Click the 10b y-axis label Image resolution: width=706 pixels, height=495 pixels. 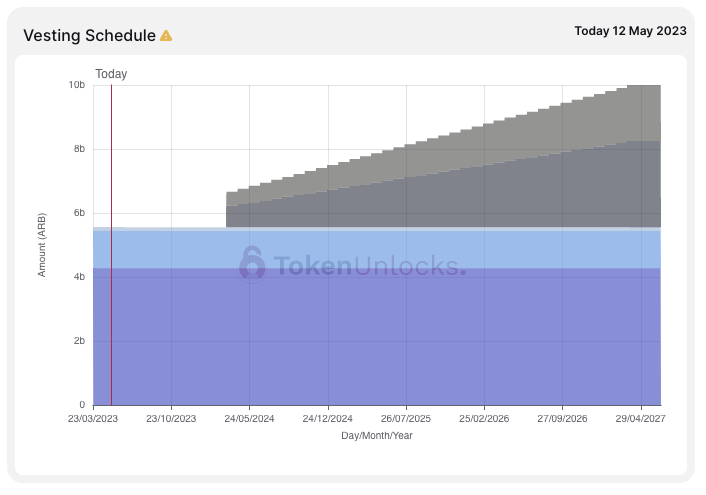tap(77, 85)
